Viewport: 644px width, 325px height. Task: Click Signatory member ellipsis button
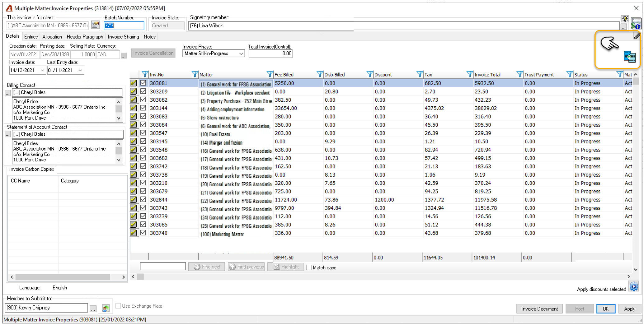[624, 27]
